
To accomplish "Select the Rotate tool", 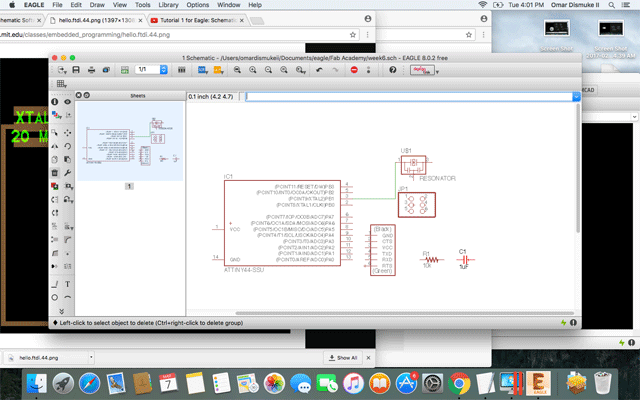I will [68, 146].
